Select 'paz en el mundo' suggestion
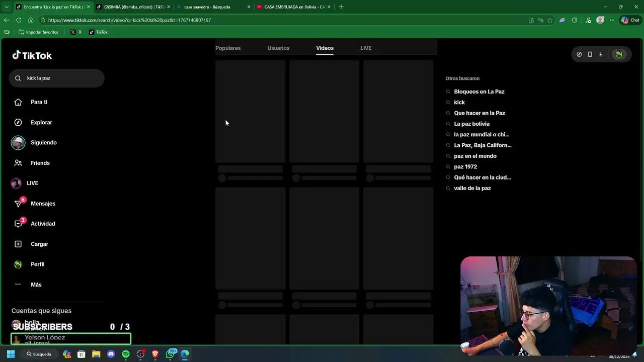 point(475,156)
